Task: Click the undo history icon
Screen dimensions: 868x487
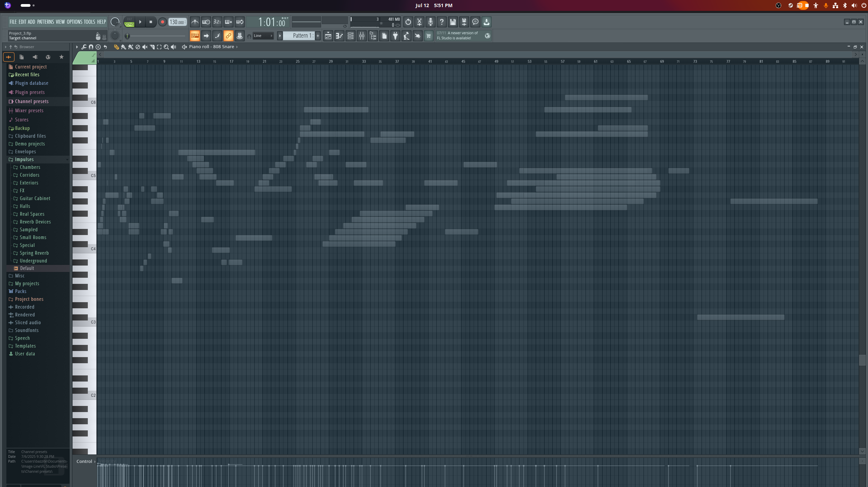Action: tap(408, 22)
